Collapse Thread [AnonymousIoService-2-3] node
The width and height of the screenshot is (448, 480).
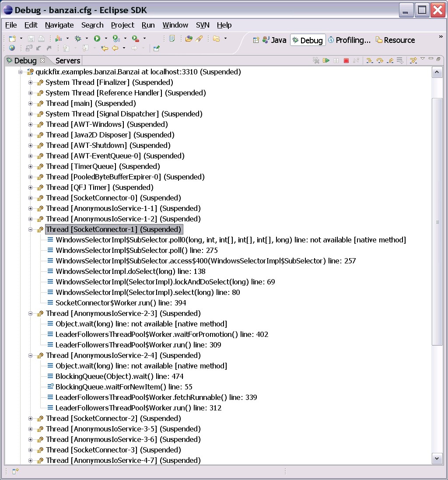click(30, 313)
